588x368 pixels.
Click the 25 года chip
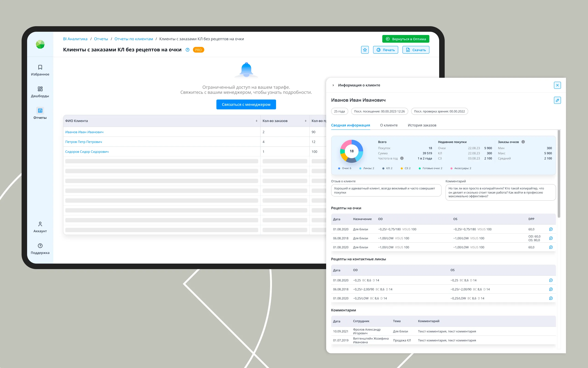(339, 111)
